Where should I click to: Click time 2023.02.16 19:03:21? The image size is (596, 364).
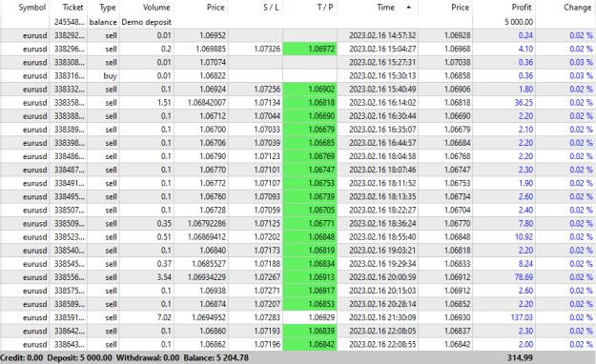(x=382, y=251)
